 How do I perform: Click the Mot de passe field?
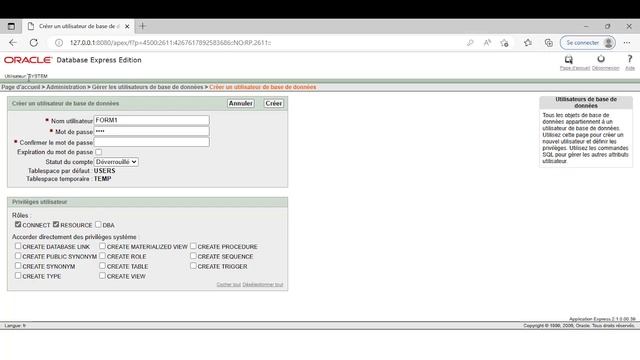click(x=152, y=131)
